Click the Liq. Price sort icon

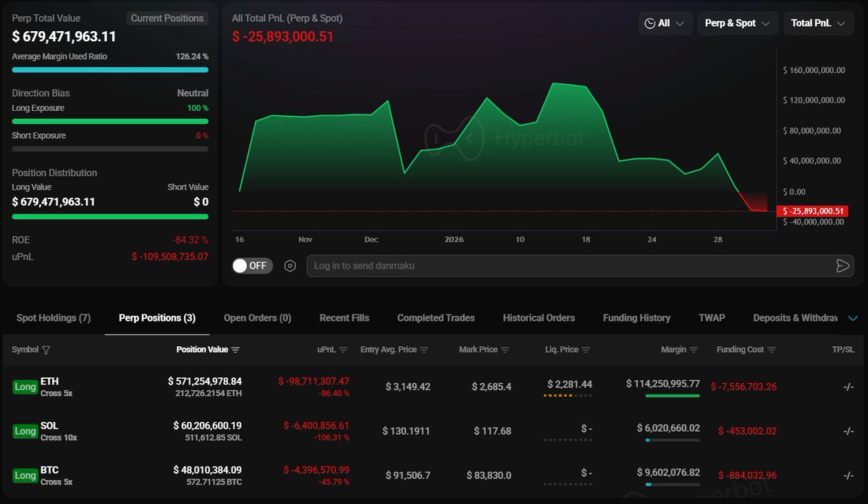click(586, 350)
